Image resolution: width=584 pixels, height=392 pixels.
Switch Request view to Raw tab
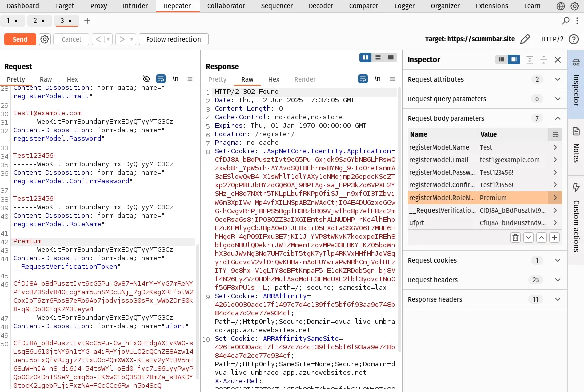click(x=46, y=79)
